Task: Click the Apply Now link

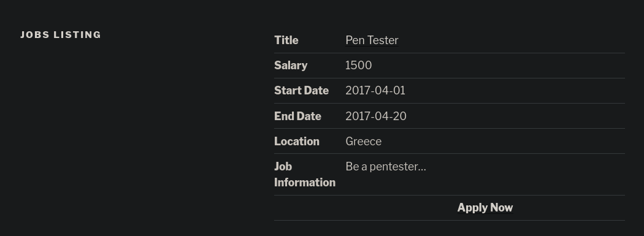Action: (x=485, y=208)
